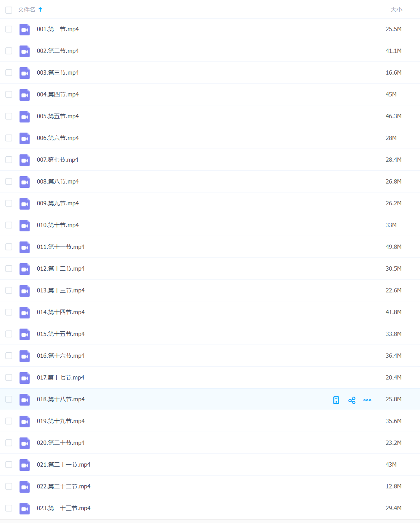Click the video icon of 010.第十节.mp4
The height and width of the screenshot is (523, 420).
click(24, 226)
